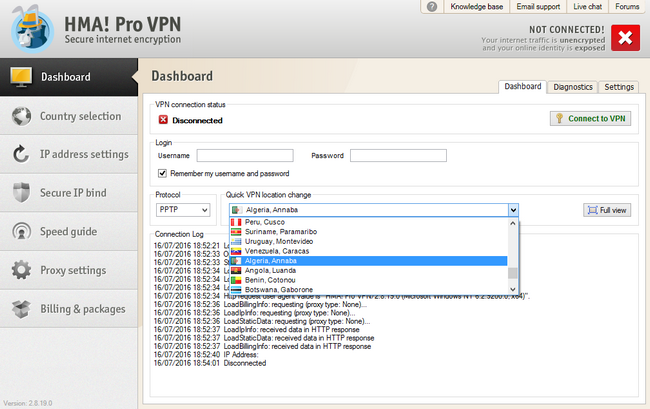The width and height of the screenshot is (650, 409).
Task: Select Botswana, Gaborone from the list
Action: 368,290
